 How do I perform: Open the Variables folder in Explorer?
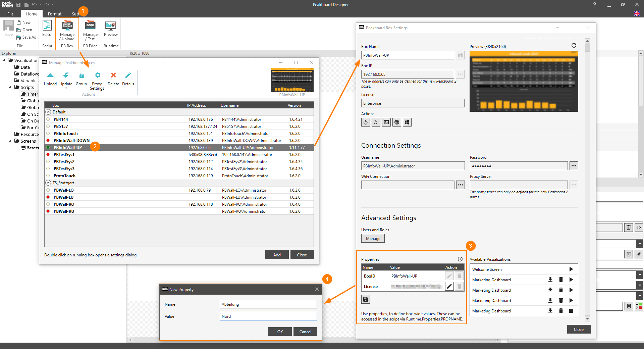[26, 81]
